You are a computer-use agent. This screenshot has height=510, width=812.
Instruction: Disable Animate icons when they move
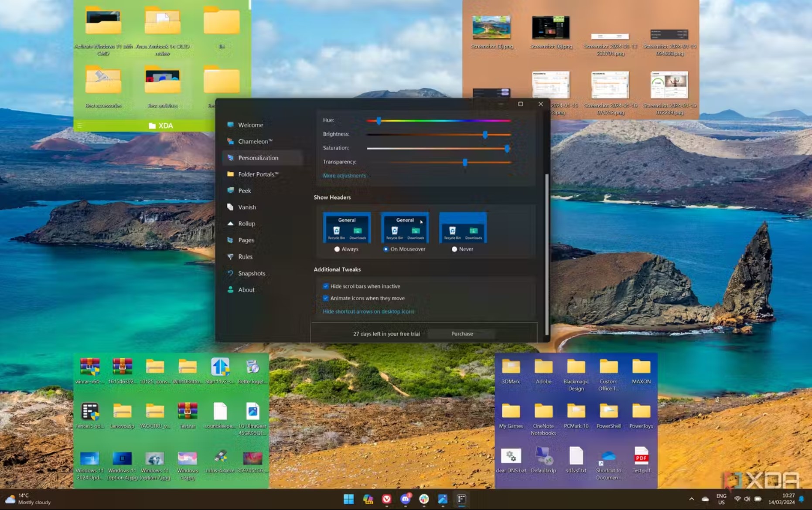coord(326,298)
